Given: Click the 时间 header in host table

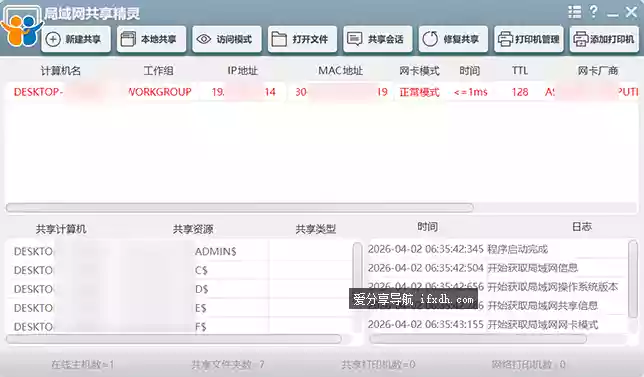Looking at the screenshot, I should 469,71.
